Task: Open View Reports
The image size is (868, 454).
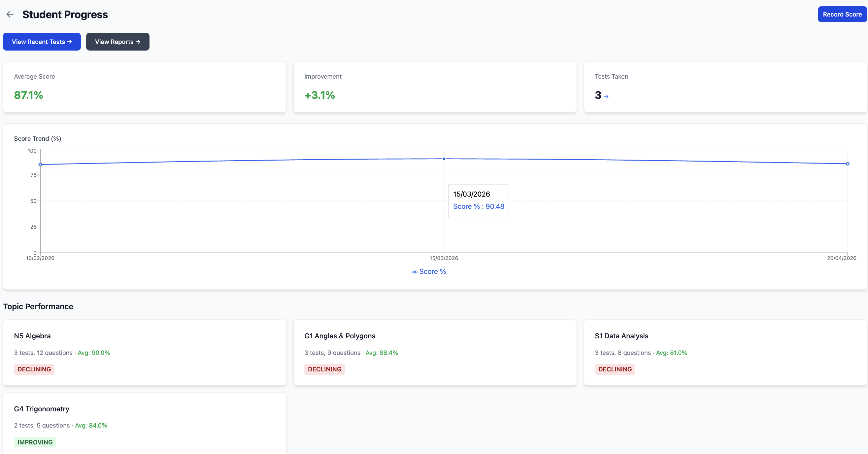Action: (x=117, y=42)
